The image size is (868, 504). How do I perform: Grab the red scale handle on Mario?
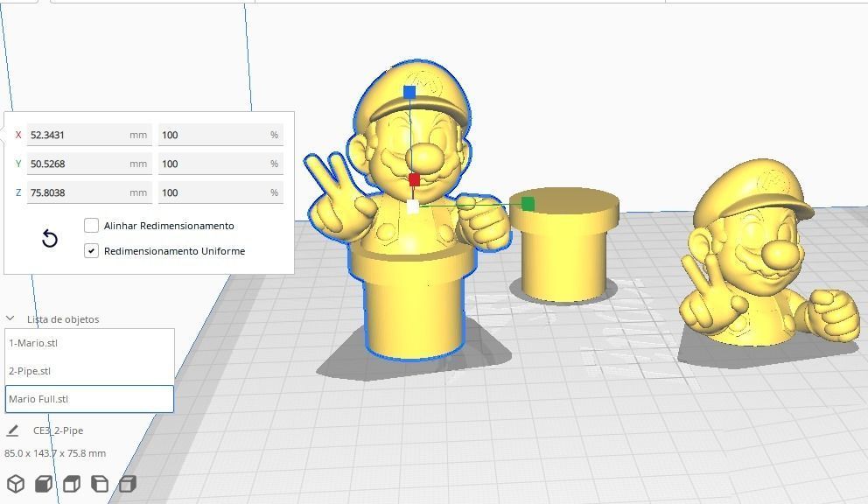coord(414,179)
